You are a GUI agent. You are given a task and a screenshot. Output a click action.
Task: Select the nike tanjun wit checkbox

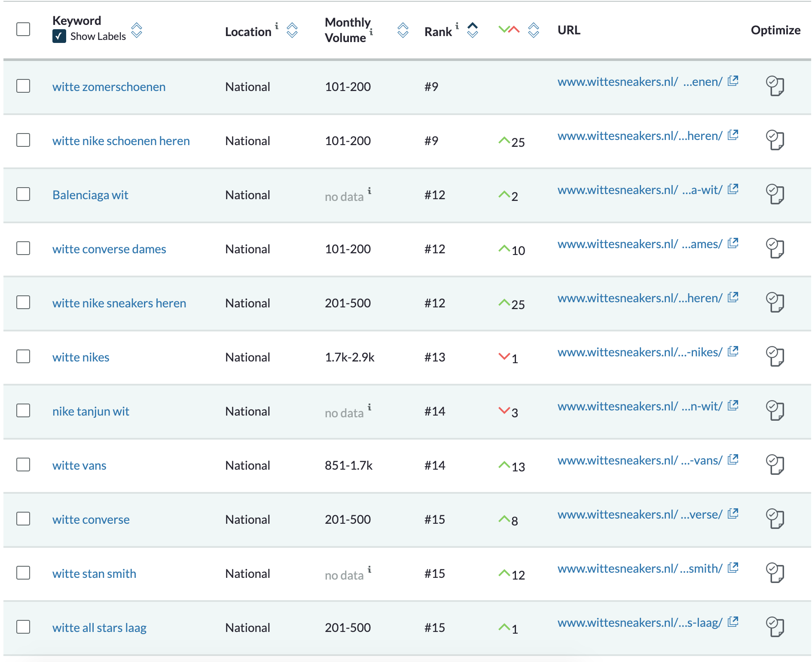(23, 410)
